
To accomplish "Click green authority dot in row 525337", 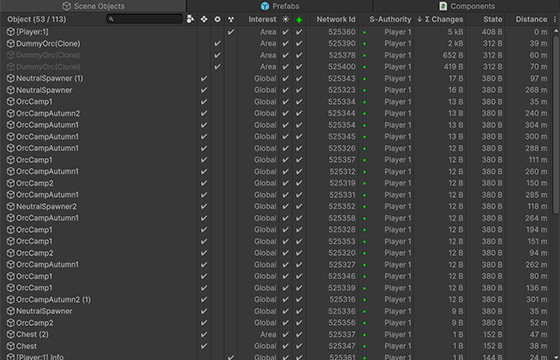I will click(364, 335).
